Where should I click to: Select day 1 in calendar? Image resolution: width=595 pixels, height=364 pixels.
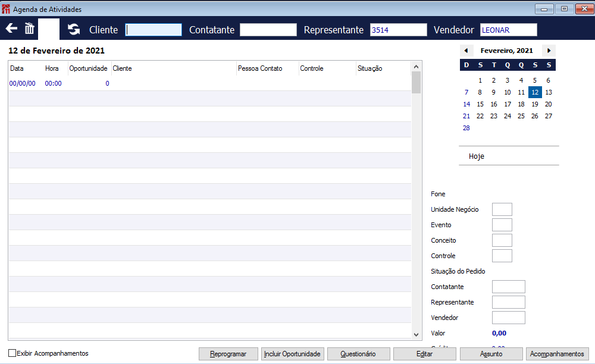480,80
